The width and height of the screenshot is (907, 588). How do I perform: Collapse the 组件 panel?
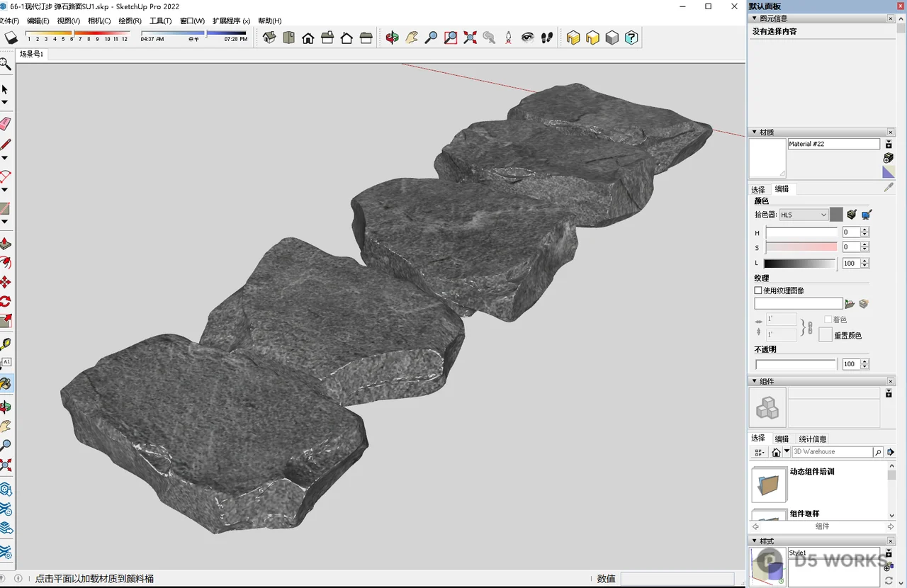click(754, 382)
